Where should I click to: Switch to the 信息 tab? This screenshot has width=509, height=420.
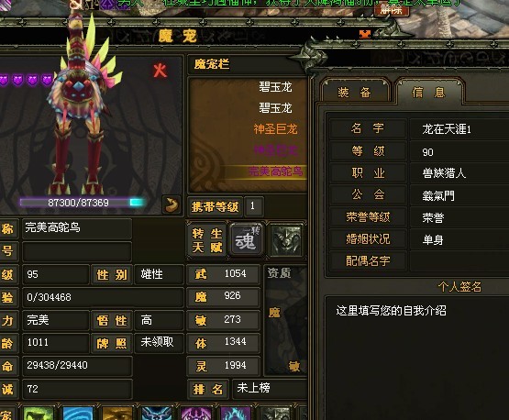point(428,93)
